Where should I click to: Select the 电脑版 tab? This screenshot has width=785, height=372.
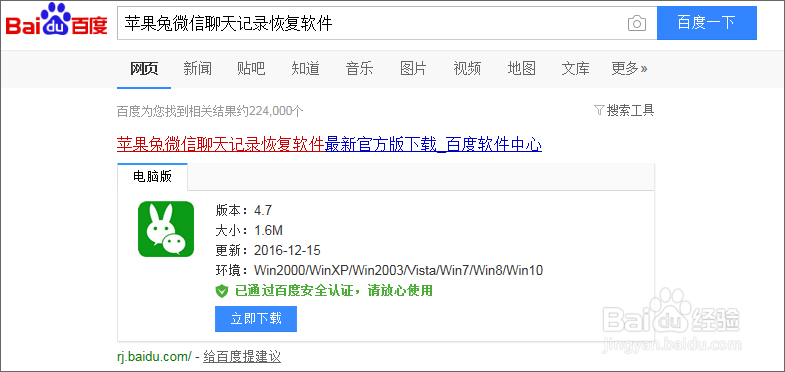click(x=153, y=177)
